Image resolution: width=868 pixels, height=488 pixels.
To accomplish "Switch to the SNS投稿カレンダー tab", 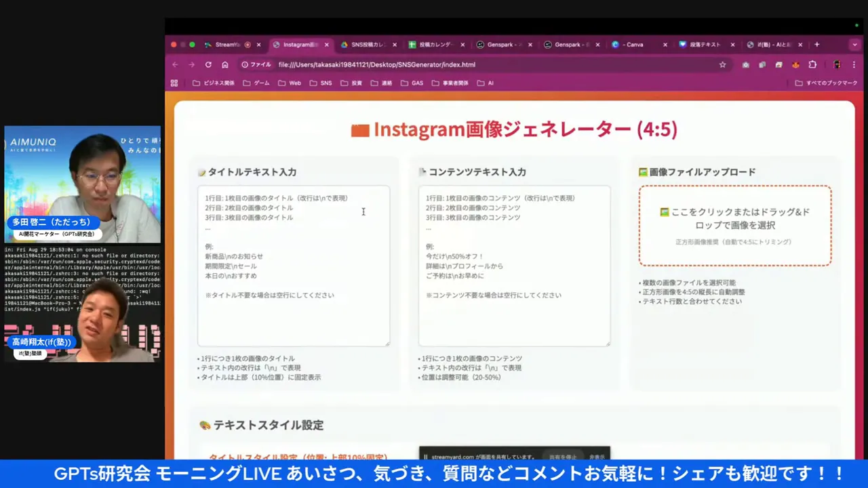I will [366, 45].
